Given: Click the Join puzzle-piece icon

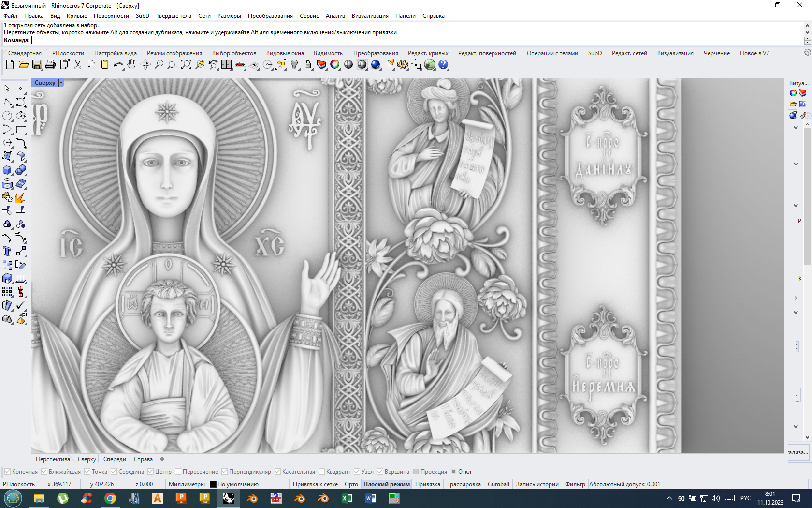Looking at the screenshot, I should pos(7,197).
